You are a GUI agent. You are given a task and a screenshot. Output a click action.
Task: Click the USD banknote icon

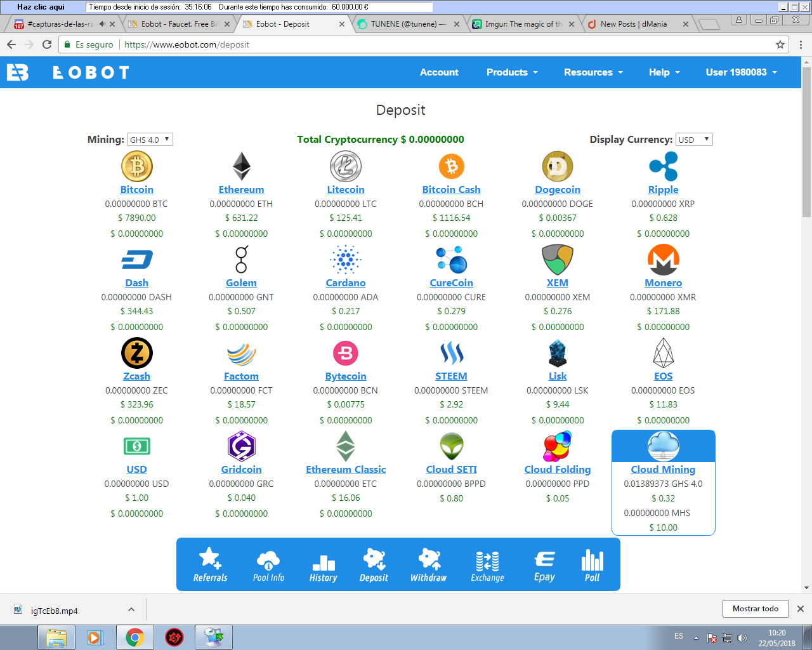tap(137, 446)
